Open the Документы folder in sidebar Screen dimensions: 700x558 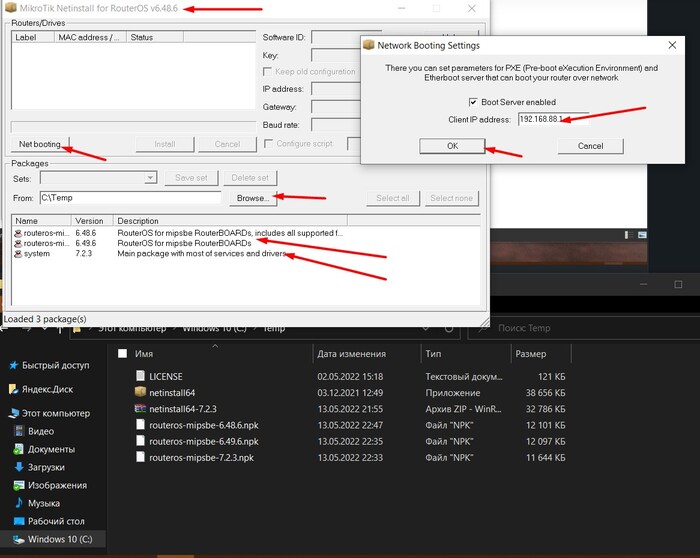(51, 449)
